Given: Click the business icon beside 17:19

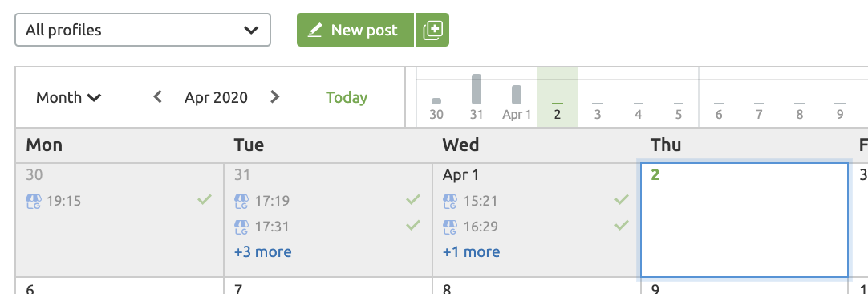Looking at the screenshot, I should point(242,202).
